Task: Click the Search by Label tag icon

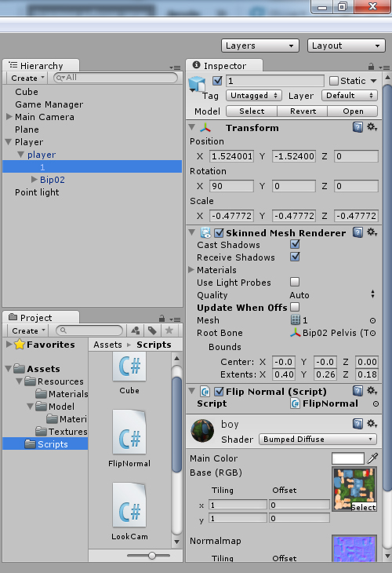Action: click(152, 330)
